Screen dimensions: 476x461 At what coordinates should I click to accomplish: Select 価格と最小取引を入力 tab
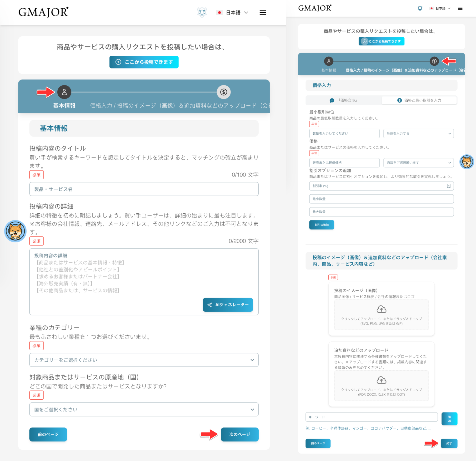[419, 100]
